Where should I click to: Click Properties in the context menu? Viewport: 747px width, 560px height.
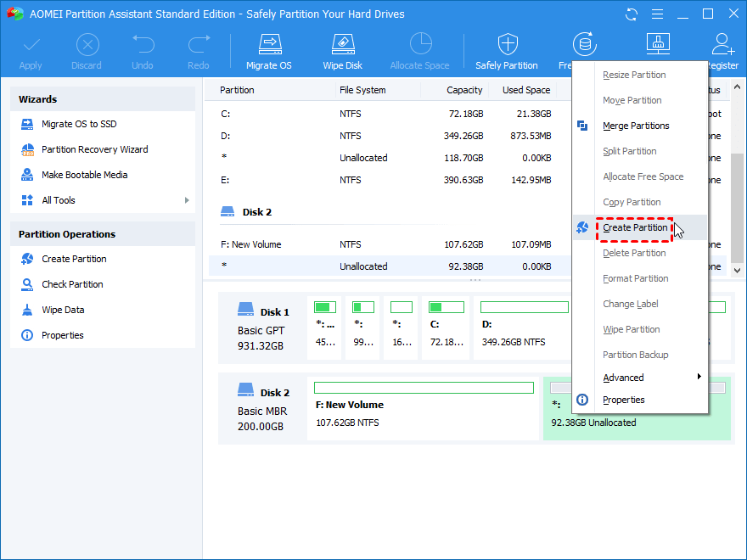click(x=623, y=400)
